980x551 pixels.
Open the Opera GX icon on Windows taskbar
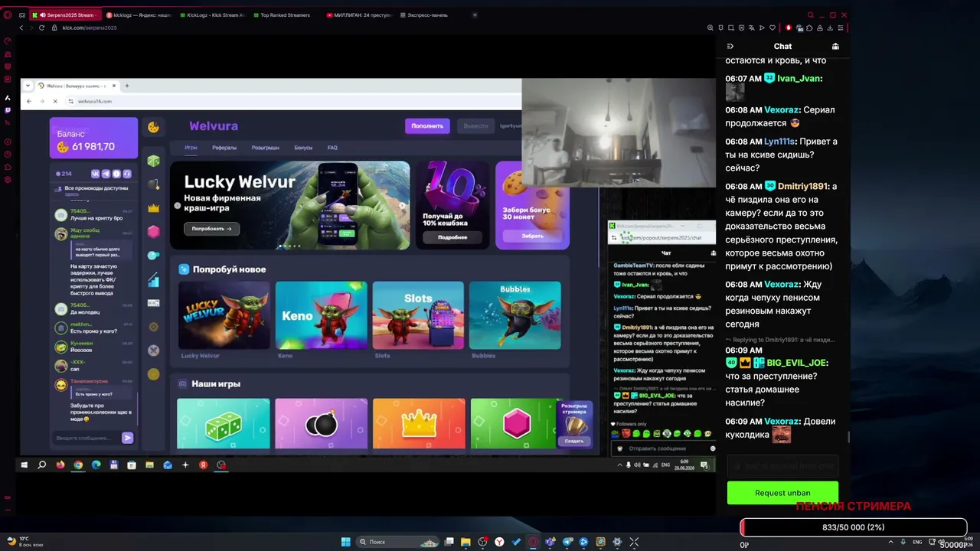534,542
